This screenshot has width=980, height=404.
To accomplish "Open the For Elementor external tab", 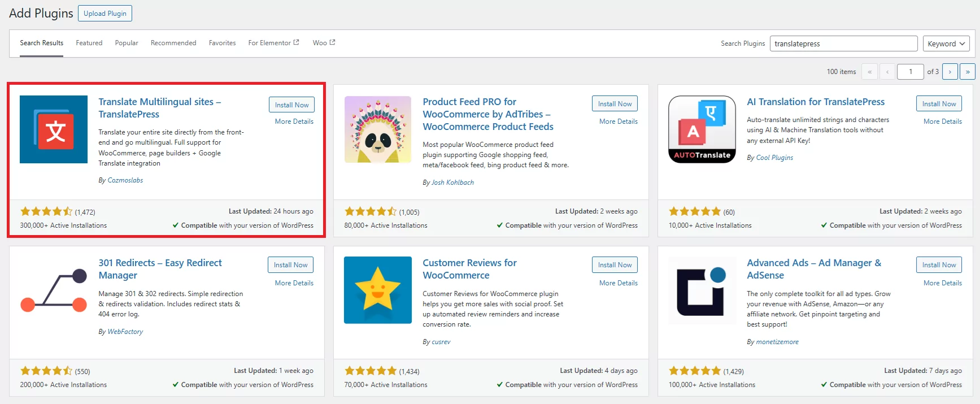I will (273, 43).
